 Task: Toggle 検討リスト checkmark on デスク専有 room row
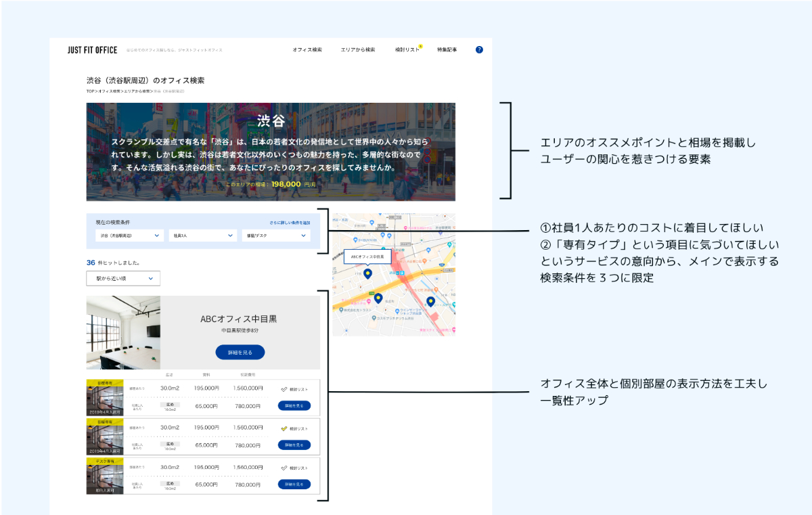284,468
